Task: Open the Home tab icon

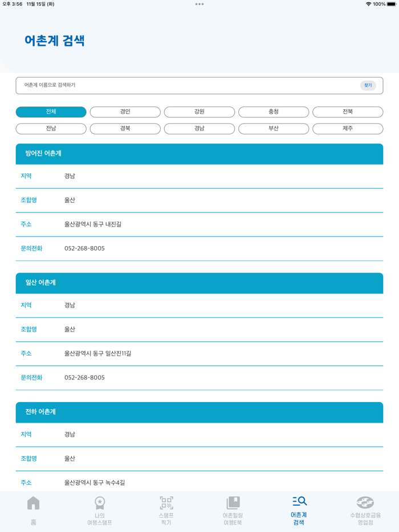Action: click(x=33, y=503)
